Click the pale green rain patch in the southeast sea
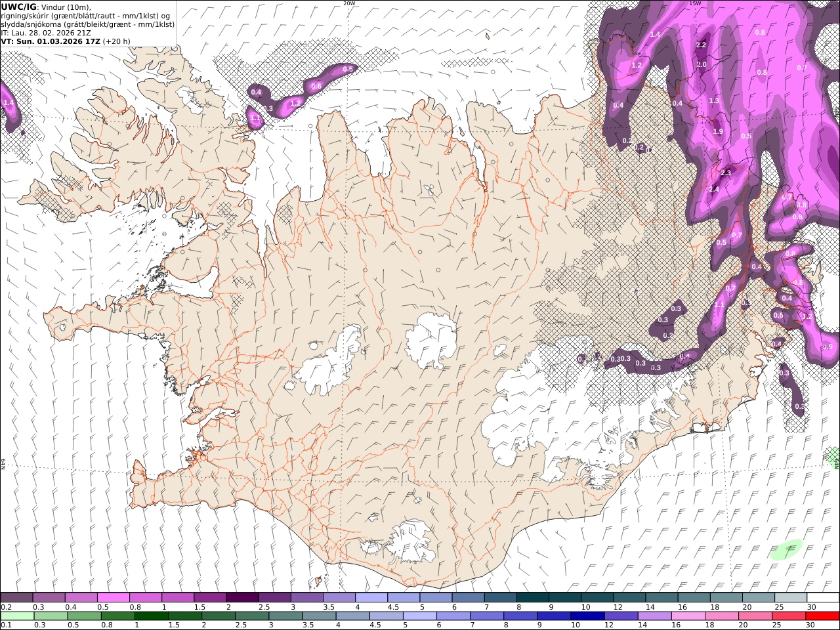The height and width of the screenshot is (630, 840). [x=786, y=549]
